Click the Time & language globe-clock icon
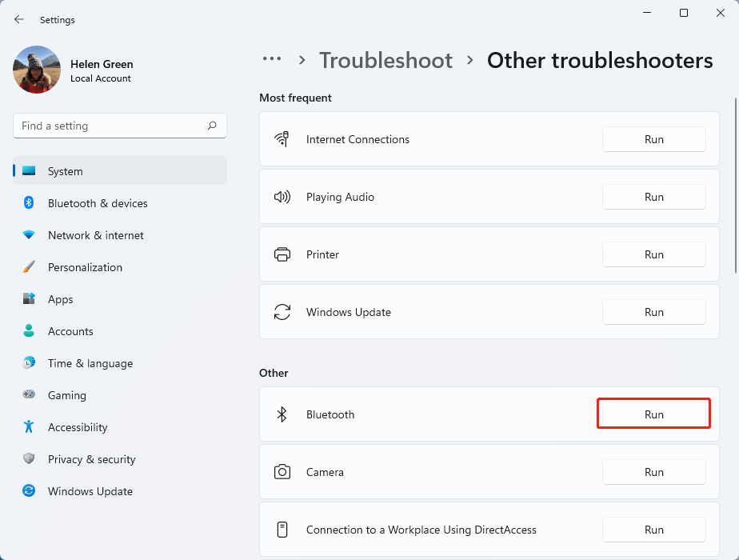739x560 pixels. [x=29, y=362]
